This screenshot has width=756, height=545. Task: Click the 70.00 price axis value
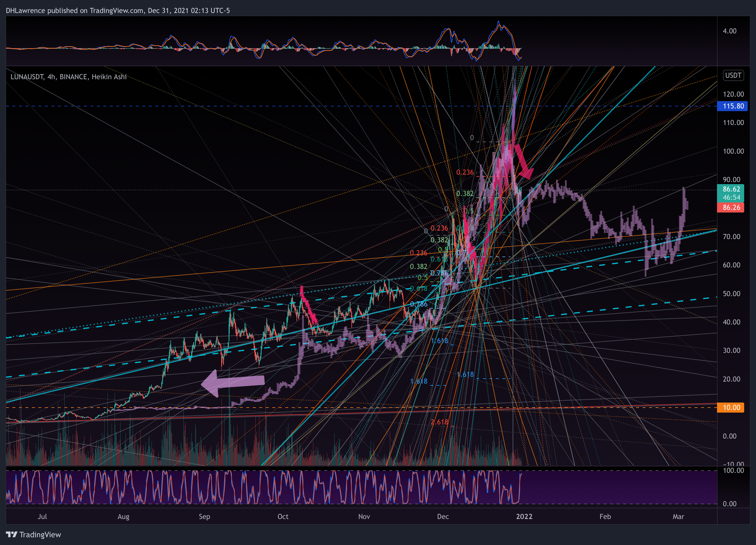tap(732, 237)
